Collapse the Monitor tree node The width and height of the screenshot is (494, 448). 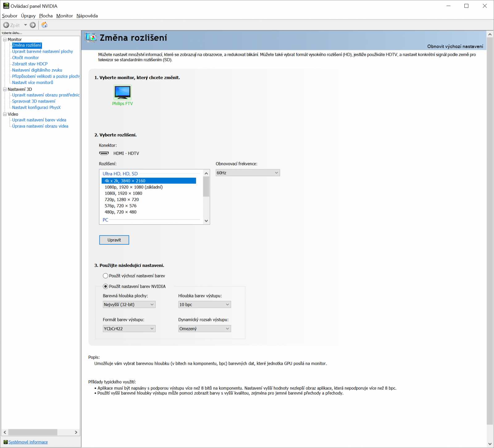tap(5, 40)
